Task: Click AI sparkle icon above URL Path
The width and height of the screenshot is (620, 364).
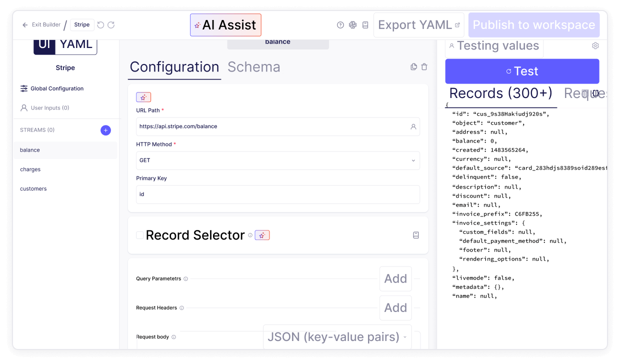Action: [x=143, y=97]
